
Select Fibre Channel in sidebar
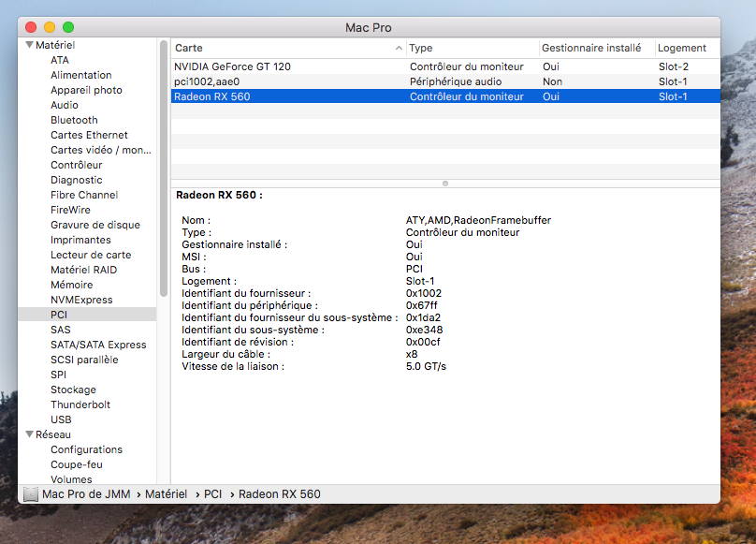[x=84, y=195]
